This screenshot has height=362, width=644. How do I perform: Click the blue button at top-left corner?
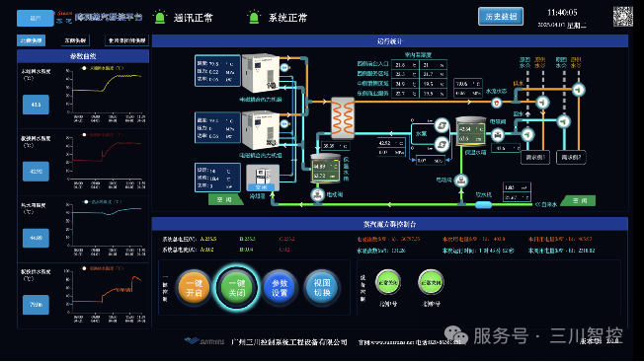[x=36, y=18]
